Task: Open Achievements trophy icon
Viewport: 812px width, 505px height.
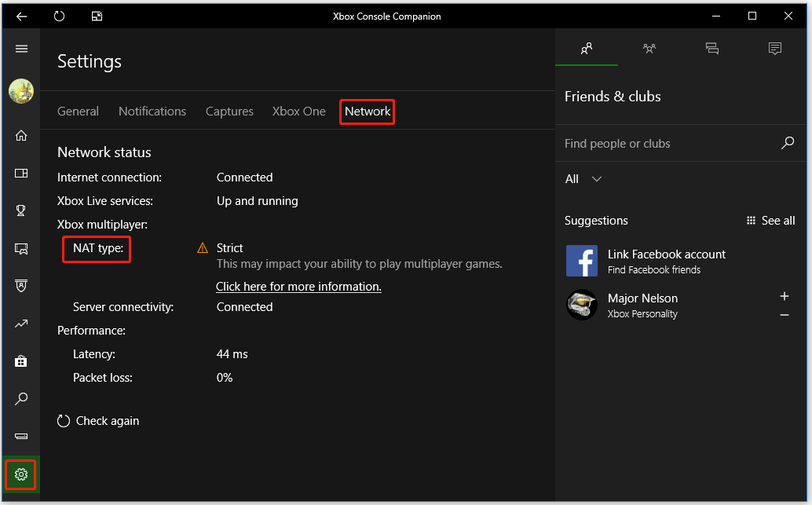Action: tap(21, 210)
